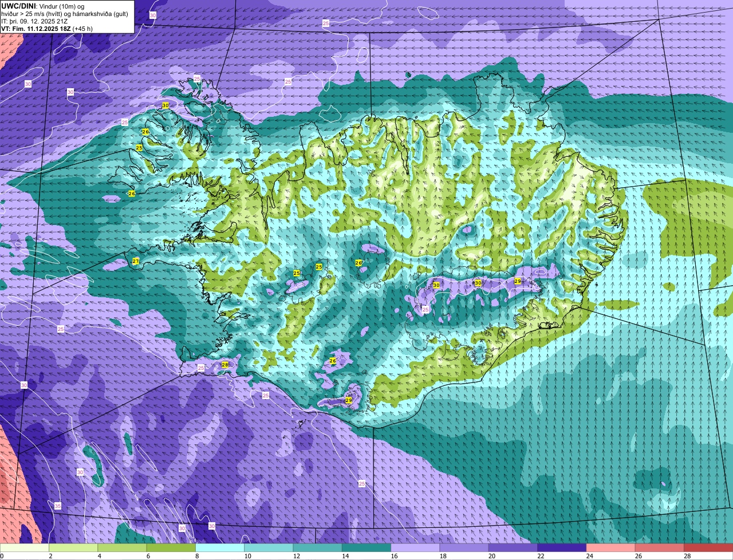Select the 8–10 m/s cyan legend swatch
This screenshot has width=733, height=560.
coord(220,547)
